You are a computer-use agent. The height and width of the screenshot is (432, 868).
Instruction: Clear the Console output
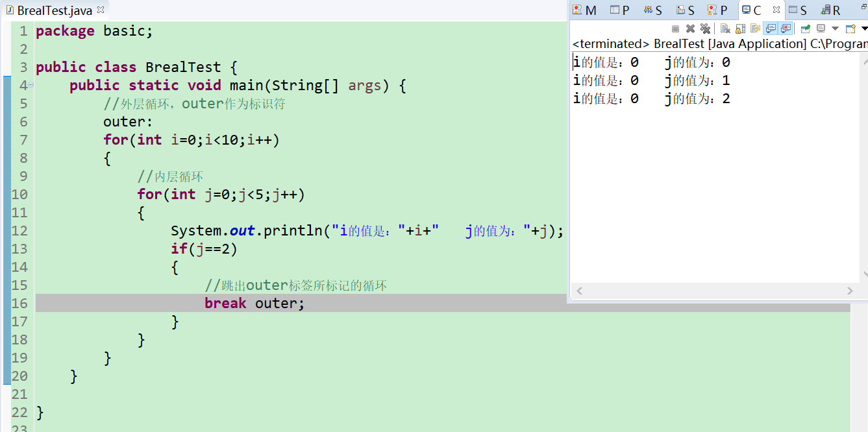pyautogui.click(x=725, y=29)
